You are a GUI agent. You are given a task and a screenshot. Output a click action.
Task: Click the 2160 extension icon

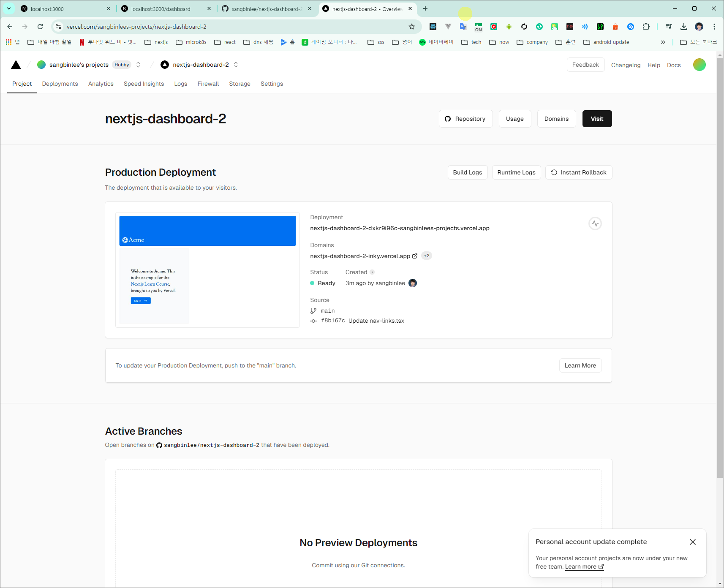(x=570, y=27)
